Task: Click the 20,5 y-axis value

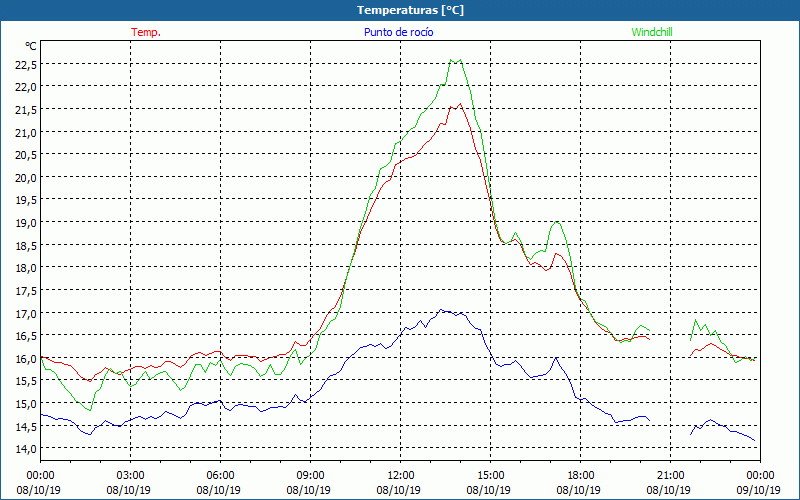Action: (x=26, y=155)
